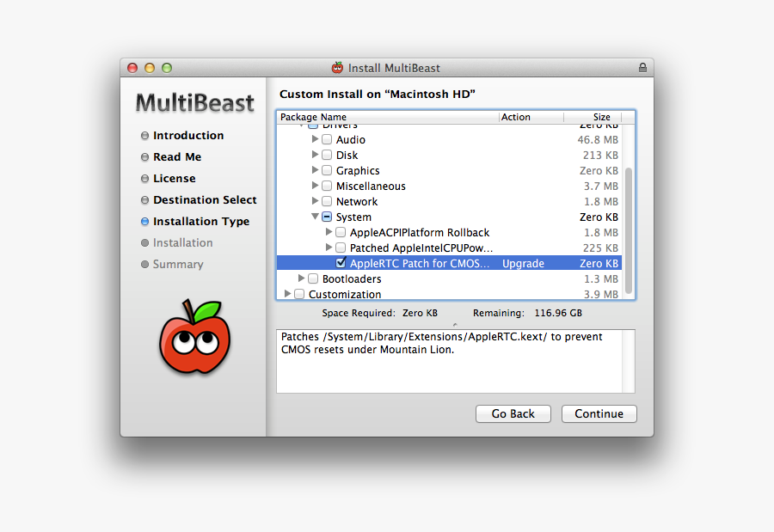
Task: Click the Continue button
Action: pyautogui.click(x=599, y=413)
